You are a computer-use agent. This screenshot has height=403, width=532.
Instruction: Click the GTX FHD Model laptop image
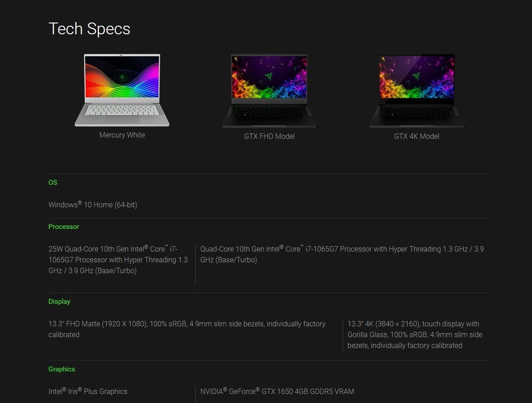tap(269, 91)
